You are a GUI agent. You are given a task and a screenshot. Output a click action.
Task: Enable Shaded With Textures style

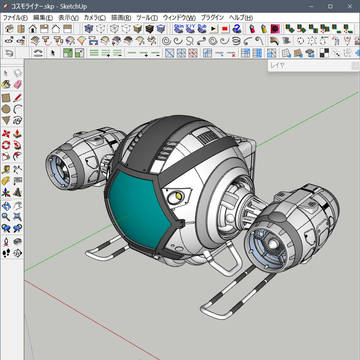(149, 29)
